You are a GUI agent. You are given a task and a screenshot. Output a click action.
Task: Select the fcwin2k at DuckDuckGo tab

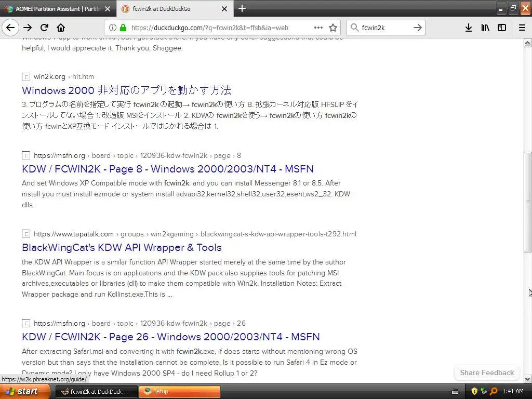175,9
